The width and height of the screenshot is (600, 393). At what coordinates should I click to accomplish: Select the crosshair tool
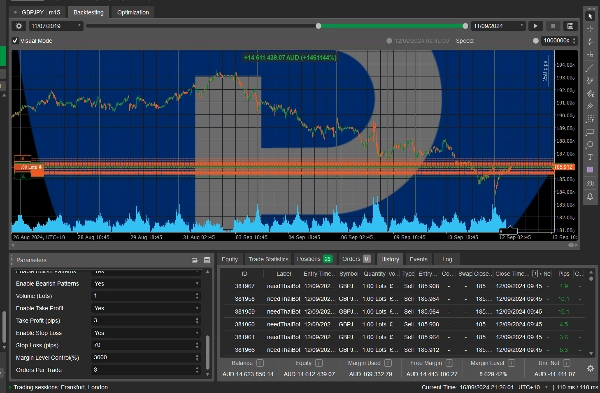590,29
